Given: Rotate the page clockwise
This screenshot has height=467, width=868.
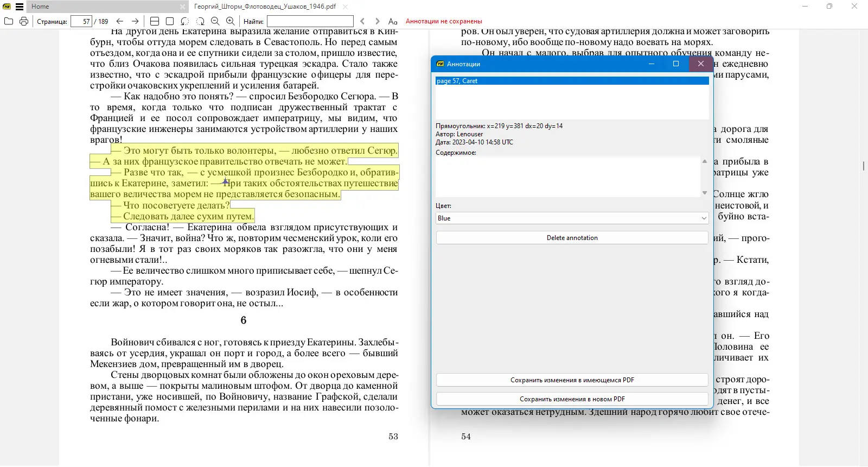Looking at the screenshot, I should (x=200, y=21).
